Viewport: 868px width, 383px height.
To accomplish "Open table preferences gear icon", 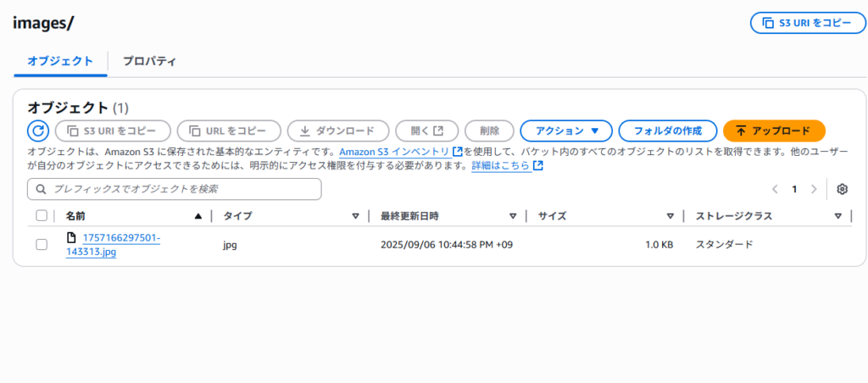I will (842, 189).
